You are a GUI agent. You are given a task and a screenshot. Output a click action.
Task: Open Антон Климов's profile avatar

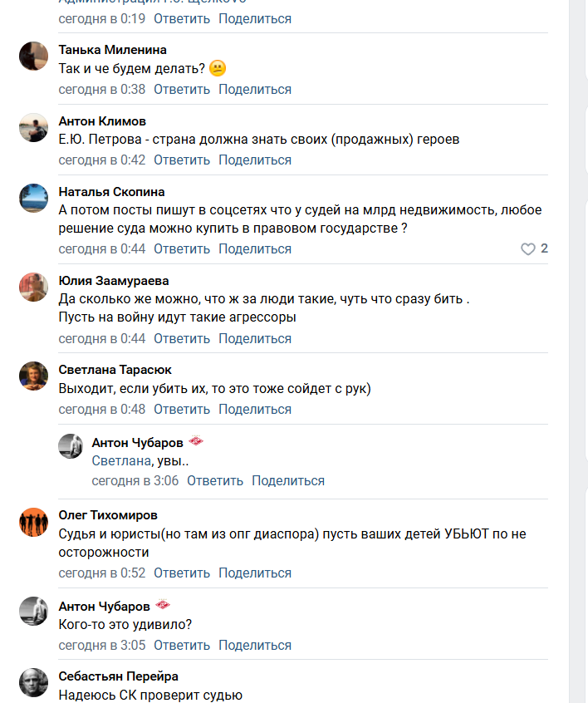(x=33, y=127)
